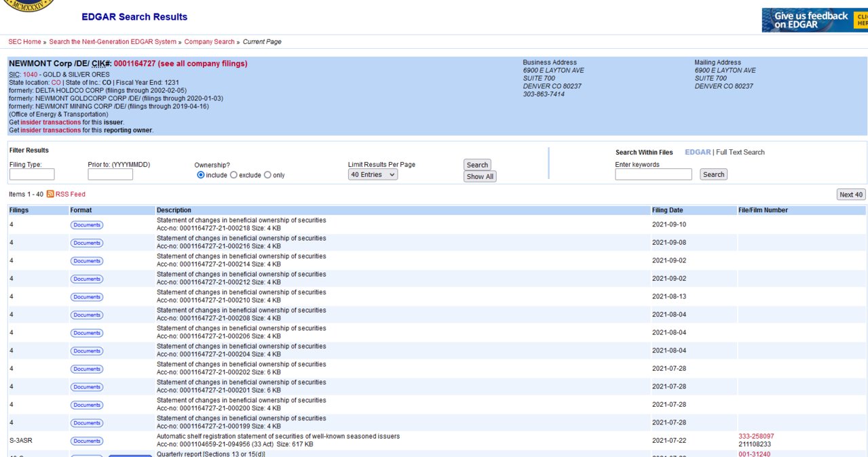The width and height of the screenshot is (868, 457).
Task: Open Search the Next-Generation EDGAR System link
Action: 113,42
